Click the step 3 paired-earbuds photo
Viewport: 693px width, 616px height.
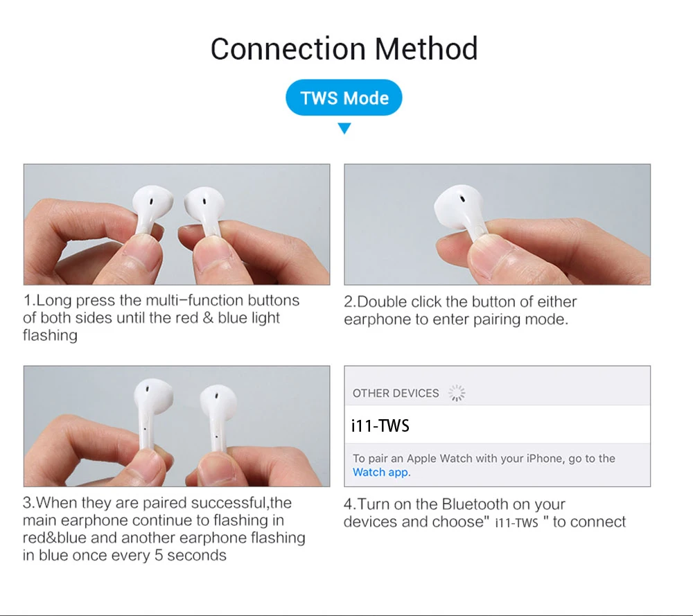[177, 426]
